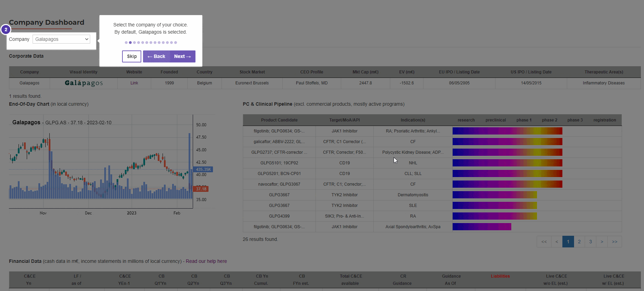Image resolution: width=644 pixels, height=291 pixels.
Task: Sort by Product Candidate column header
Action: (x=279, y=120)
